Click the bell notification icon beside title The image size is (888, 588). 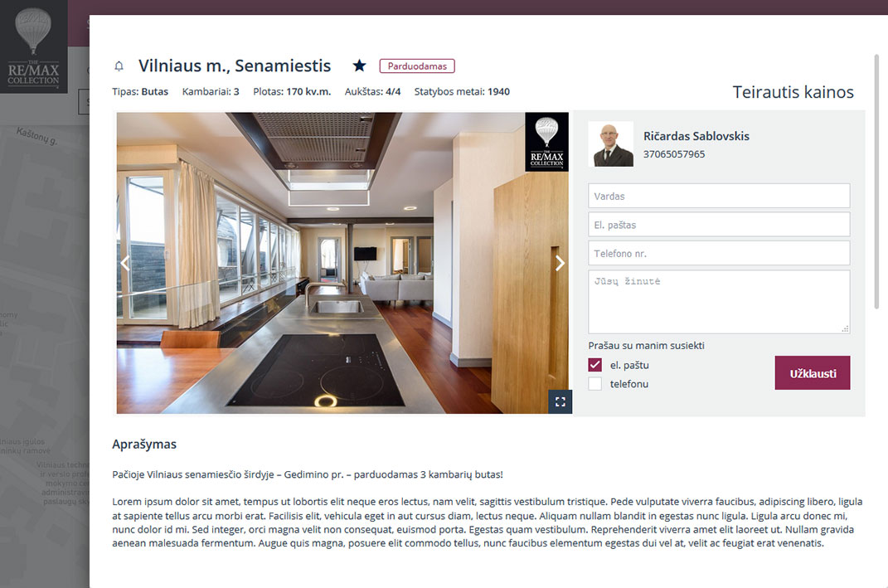[119, 66]
